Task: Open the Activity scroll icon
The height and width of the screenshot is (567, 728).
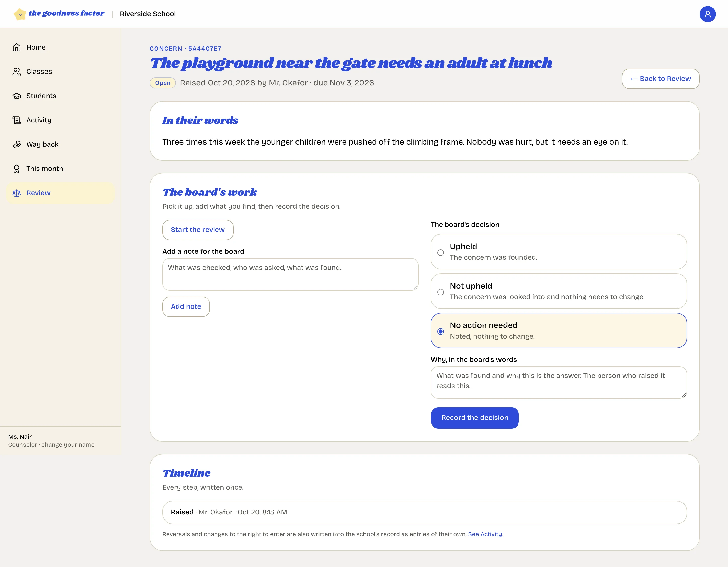Action: pos(17,120)
